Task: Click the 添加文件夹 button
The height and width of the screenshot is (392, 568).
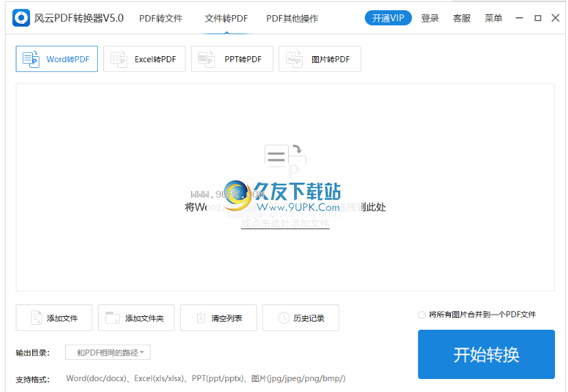Action: click(136, 317)
